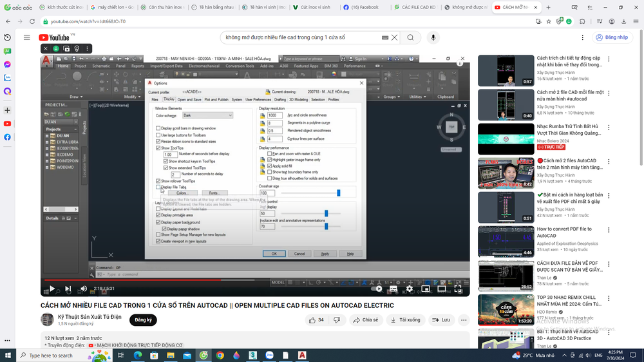The image size is (644, 362).
Task: Bookmark this page with the star icon
Action: (549, 21)
